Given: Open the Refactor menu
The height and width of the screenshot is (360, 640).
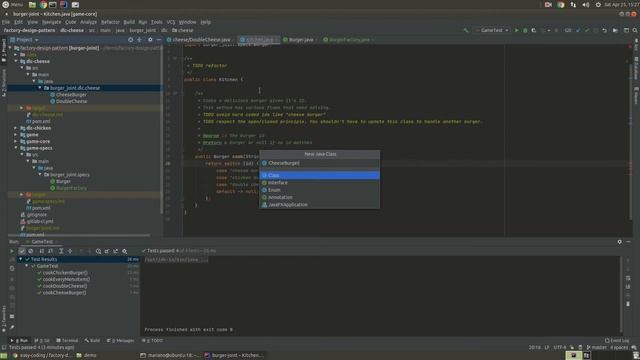Looking at the screenshot, I should (110, 22).
